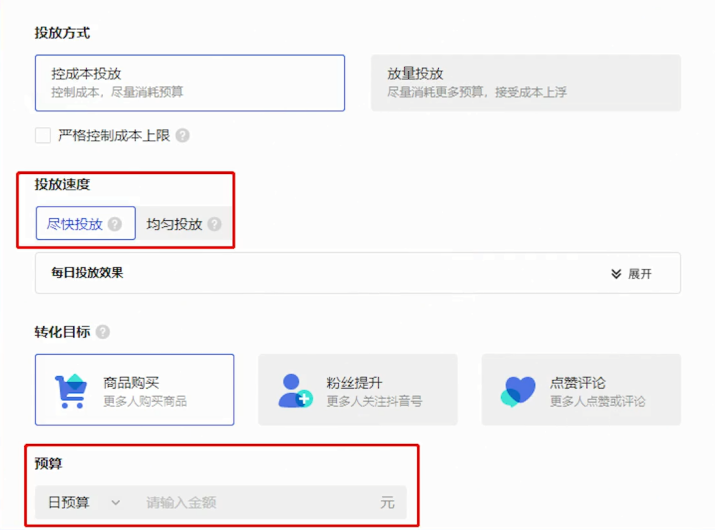
Task: Click the description 尽量消耗更多预算，接受成本上浮
Action: pos(477,92)
